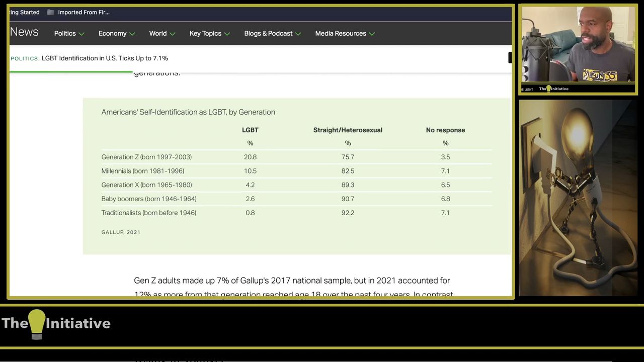Image resolution: width=644 pixels, height=362 pixels.
Task: Open the Getting Started bookmark
Action: (24, 13)
